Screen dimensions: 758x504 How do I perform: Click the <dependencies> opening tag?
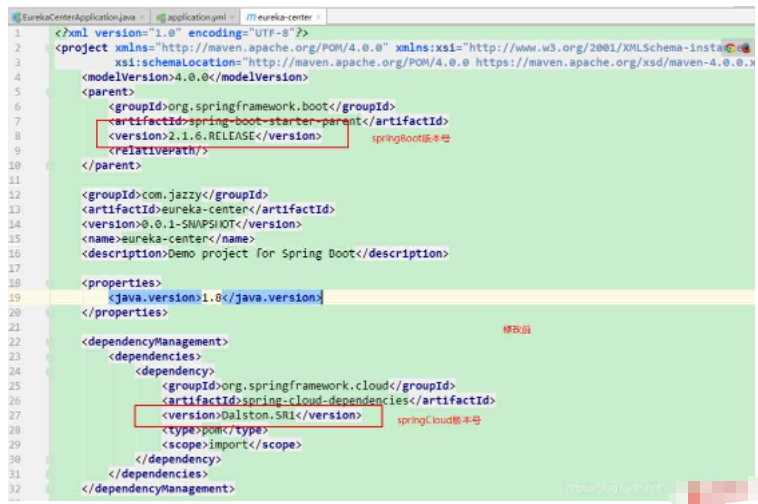tap(155, 356)
